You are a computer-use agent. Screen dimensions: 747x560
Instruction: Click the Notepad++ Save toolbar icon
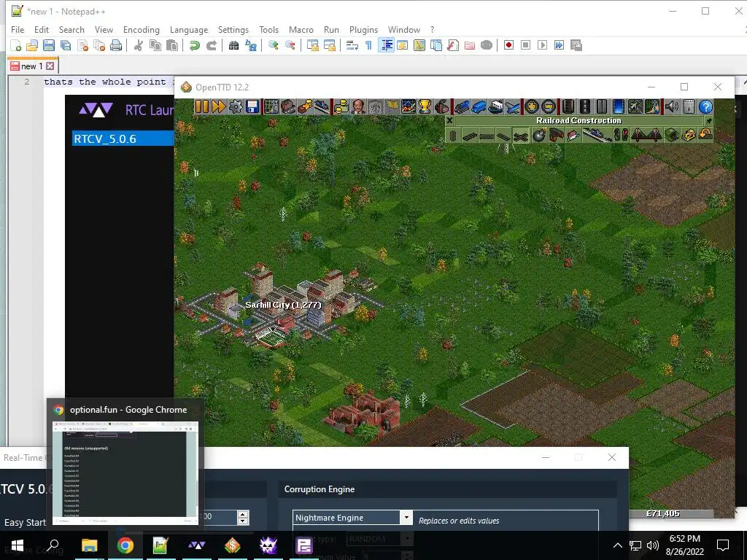pyautogui.click(x=49, y=45)
